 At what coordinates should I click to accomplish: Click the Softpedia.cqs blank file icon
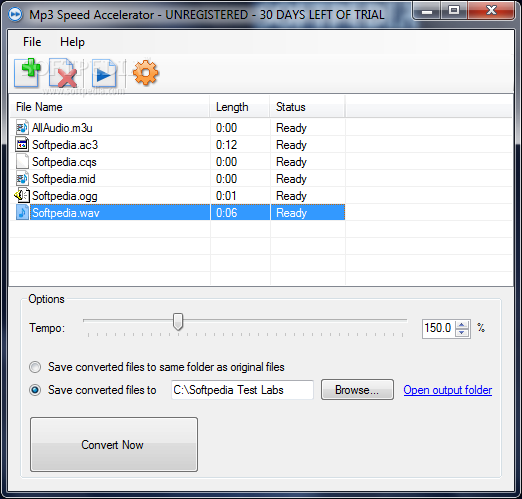pyautogui.click(x=22, y=161)
